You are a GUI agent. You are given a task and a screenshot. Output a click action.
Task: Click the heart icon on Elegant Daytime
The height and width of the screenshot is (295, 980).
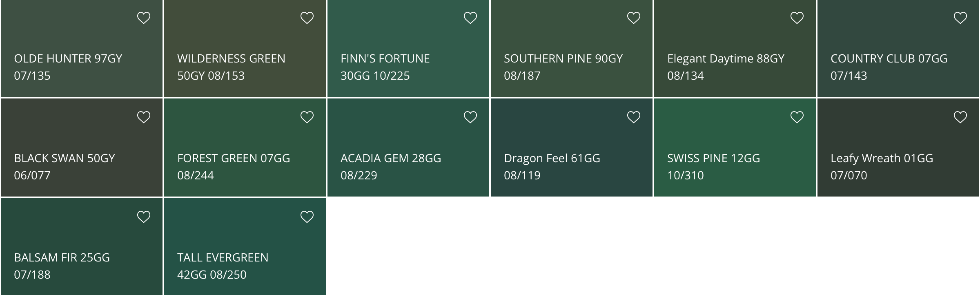coord(797,18)
